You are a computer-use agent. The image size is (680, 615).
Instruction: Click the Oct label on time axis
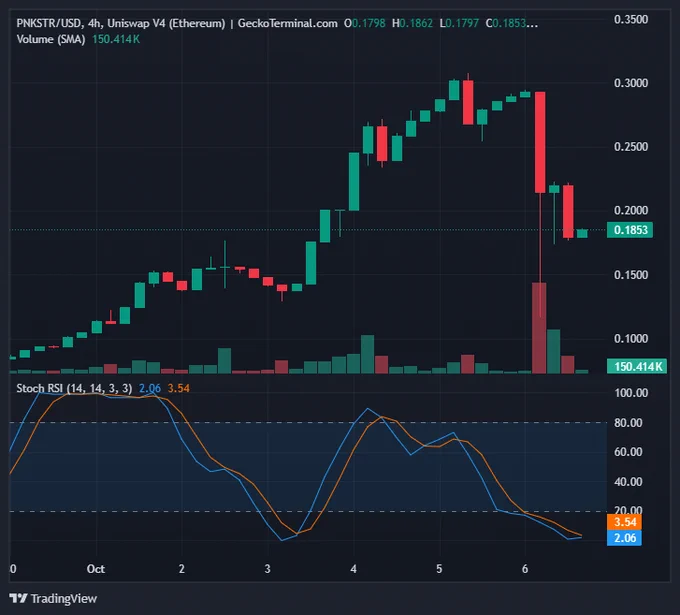pyautogui.click(x=95, y=569)
